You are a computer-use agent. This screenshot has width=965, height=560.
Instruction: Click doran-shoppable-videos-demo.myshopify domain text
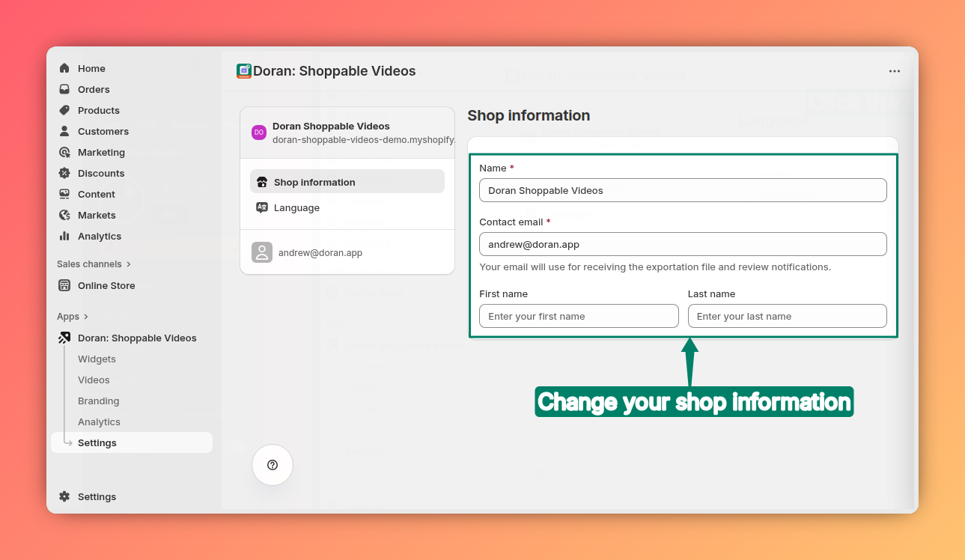pos(363,139)
